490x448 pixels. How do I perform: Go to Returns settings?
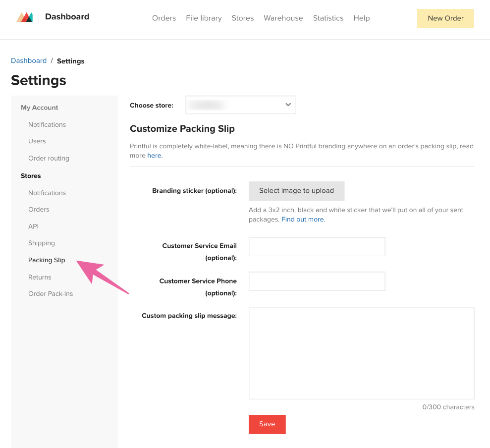[x=40, y=278]
